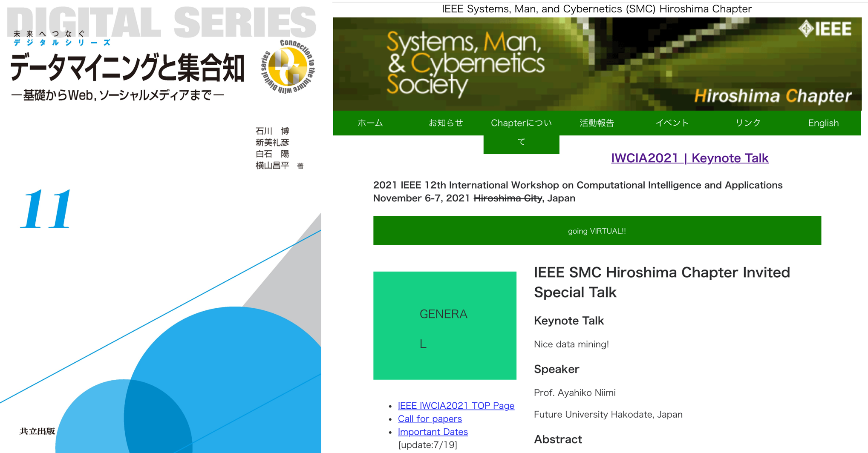Viewport: 868px width, 453px height.
Task: Select the お知らせ navigation item
Action: point(445,123)
